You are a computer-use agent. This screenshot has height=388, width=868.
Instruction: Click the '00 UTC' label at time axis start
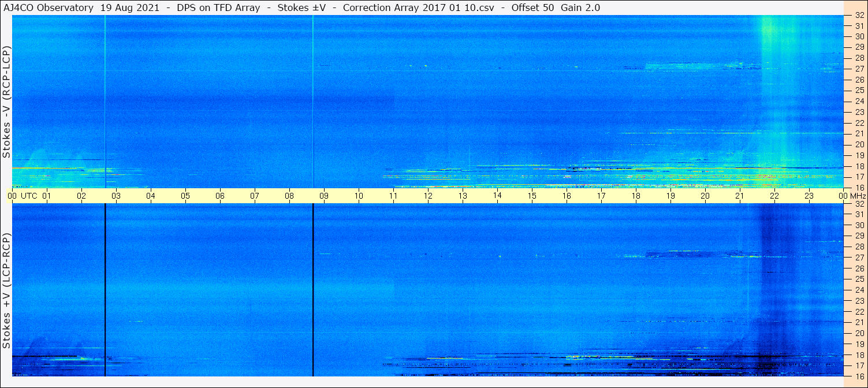point(23,196)
